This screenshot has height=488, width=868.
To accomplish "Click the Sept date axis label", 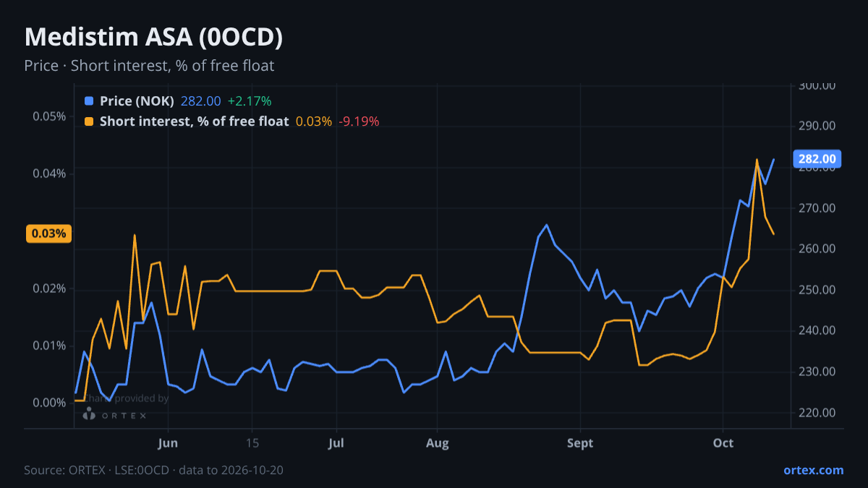I will [x=580, y=442].
